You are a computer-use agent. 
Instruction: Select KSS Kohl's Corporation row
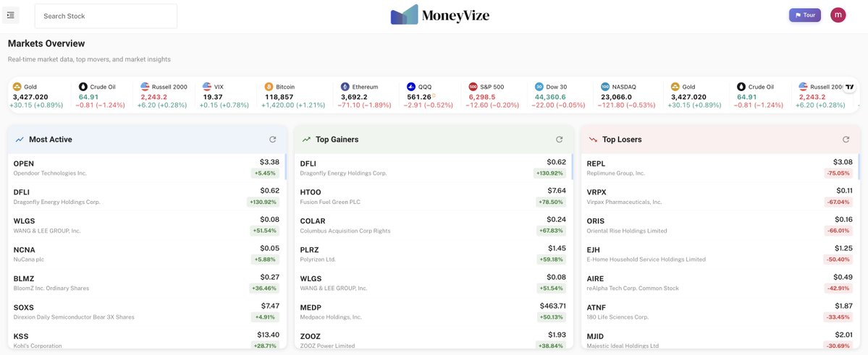point(146,338)
